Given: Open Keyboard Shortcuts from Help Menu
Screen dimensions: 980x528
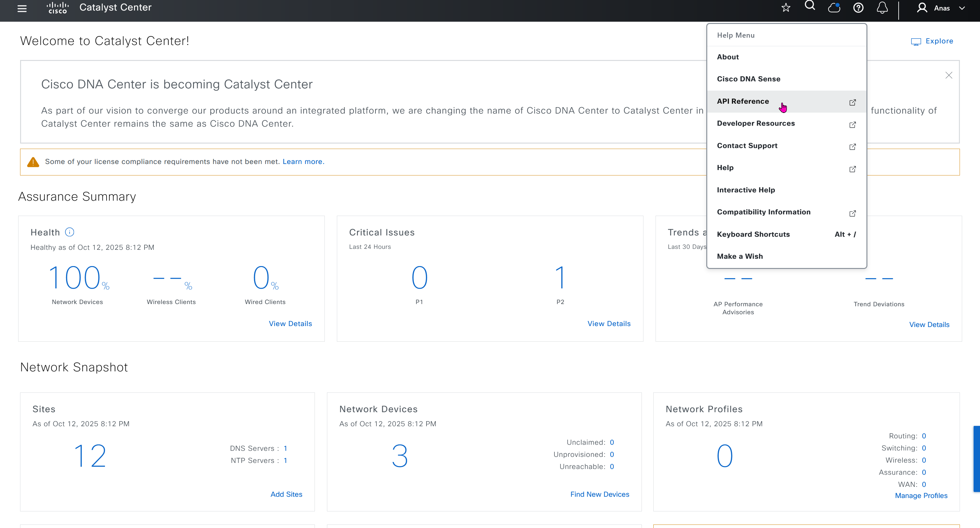Looking at the screenshot, I should (x=753, y=234).
